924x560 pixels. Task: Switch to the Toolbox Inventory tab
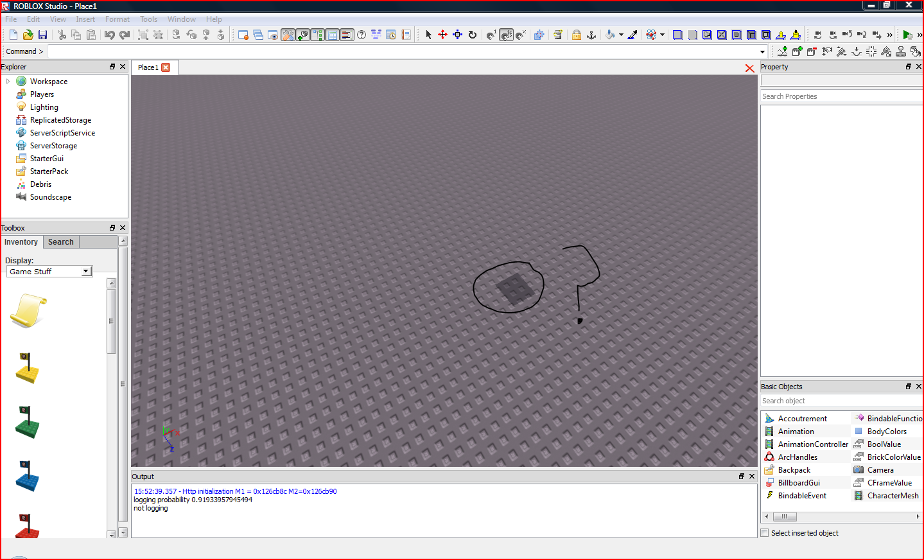click(21, 242)
